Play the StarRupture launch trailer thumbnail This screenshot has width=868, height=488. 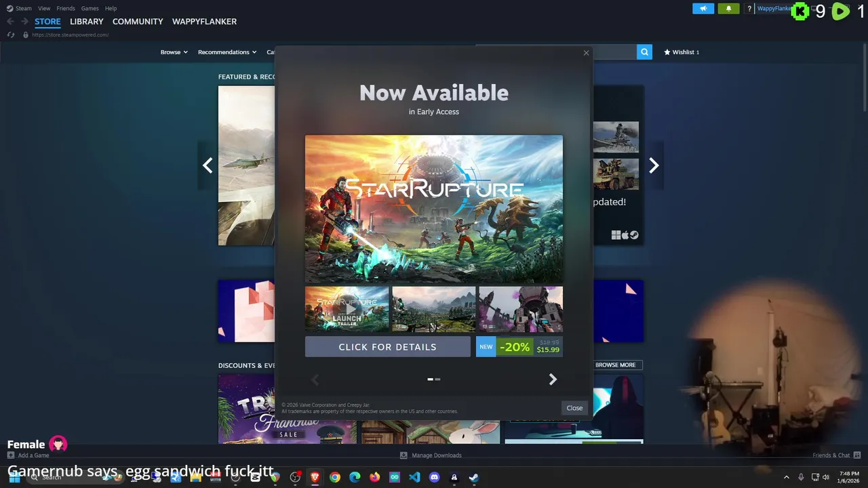point(347,310)
